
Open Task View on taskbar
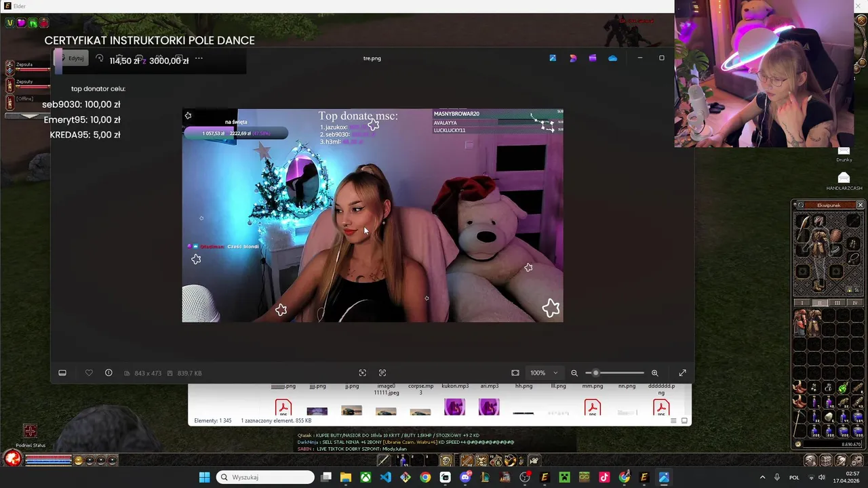(326, 477)
